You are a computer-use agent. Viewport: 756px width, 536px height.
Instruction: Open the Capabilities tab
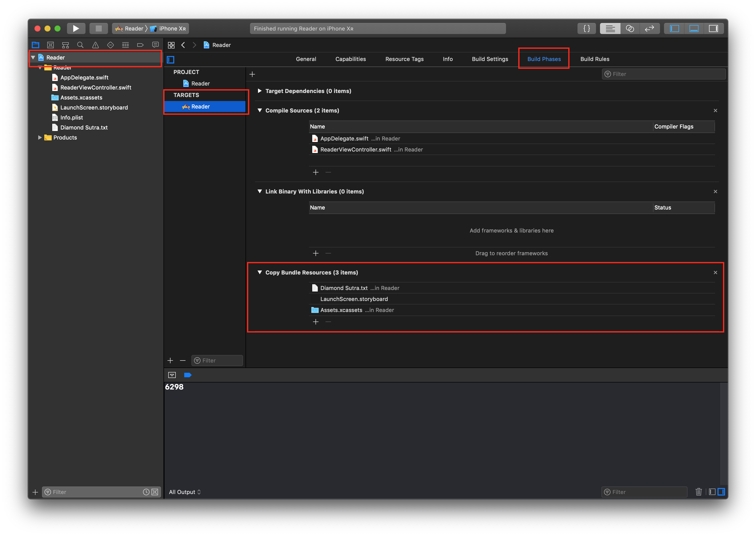tap(350, 59)
